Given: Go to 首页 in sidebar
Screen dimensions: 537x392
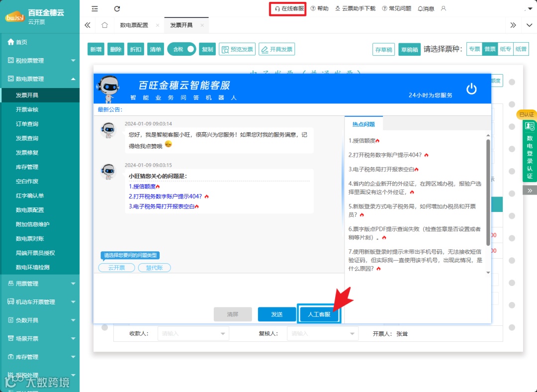Looking at the screenshot, I should [x=40, y=42].
